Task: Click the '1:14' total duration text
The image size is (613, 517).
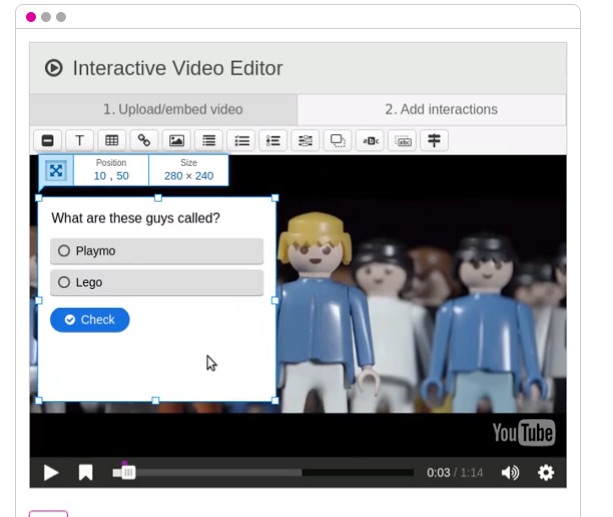Action: [471, 473]
